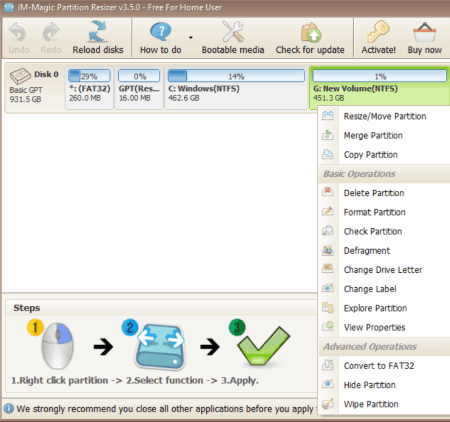
Task: Select Check Partition menu entry
Action: pos(384,231)
